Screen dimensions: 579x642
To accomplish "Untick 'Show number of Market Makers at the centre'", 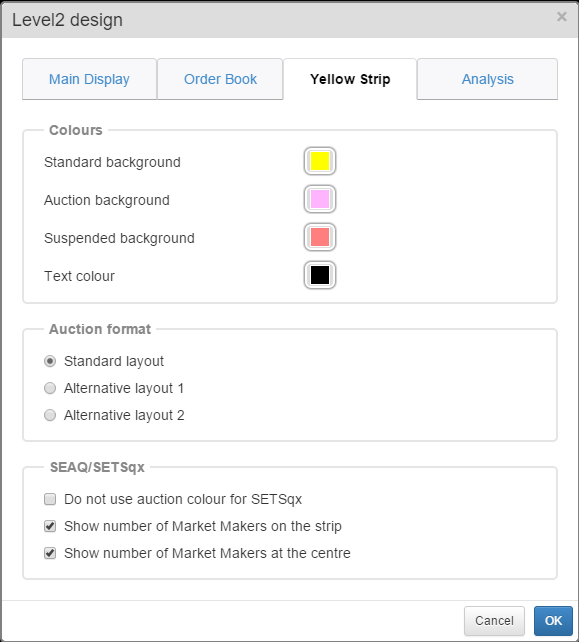I will click(50, 553).
